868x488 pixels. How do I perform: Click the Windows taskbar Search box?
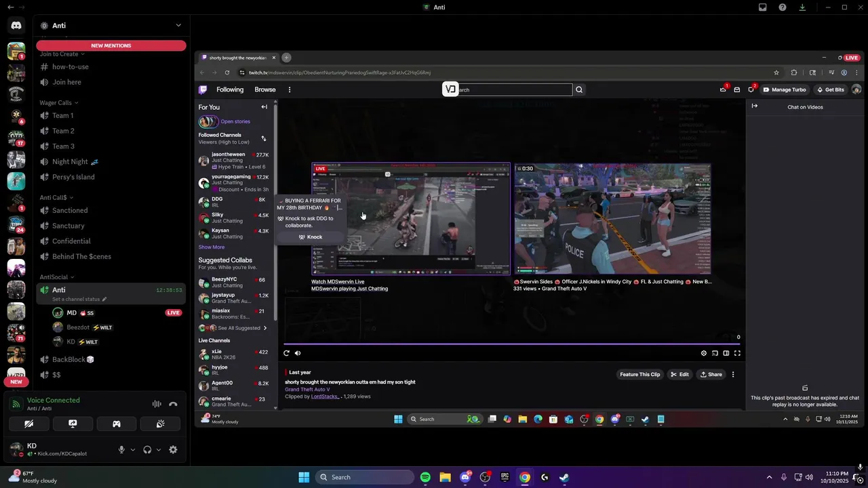pos(365,477)
